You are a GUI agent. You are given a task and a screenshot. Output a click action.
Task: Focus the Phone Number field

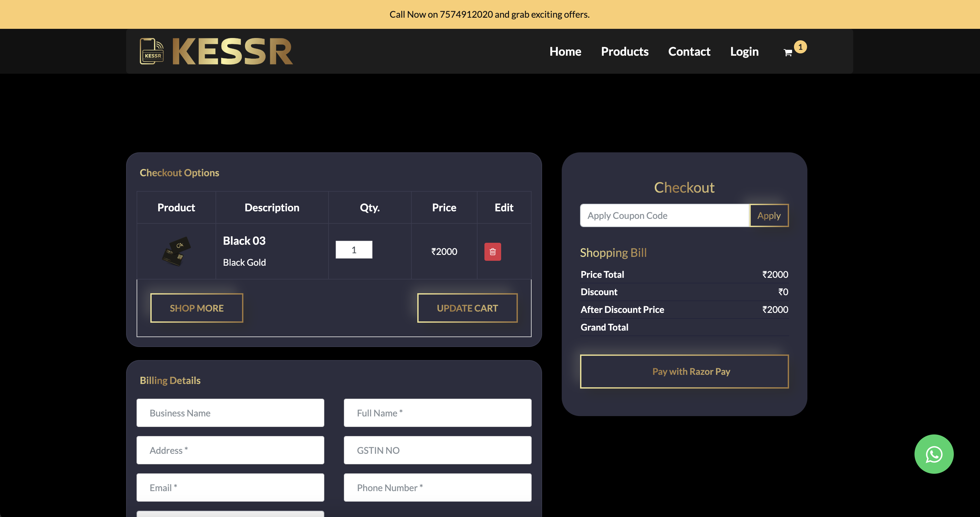pos(438,487)
